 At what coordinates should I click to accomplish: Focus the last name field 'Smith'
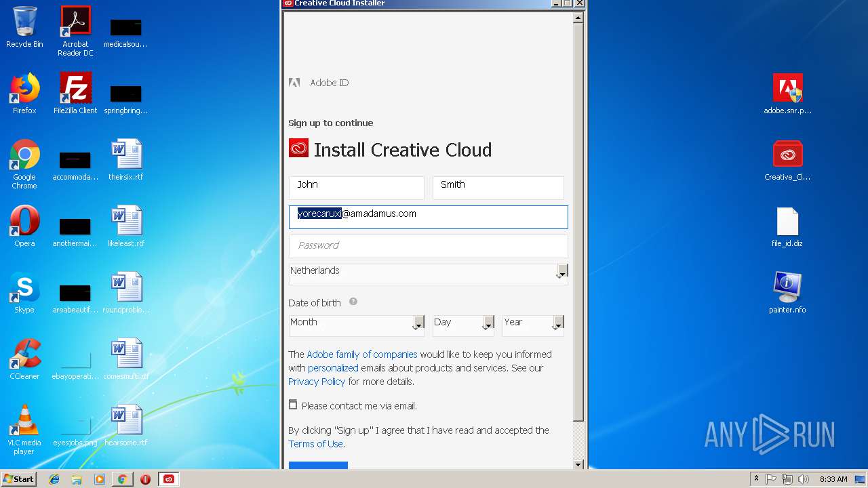click(x=498, y=188)
